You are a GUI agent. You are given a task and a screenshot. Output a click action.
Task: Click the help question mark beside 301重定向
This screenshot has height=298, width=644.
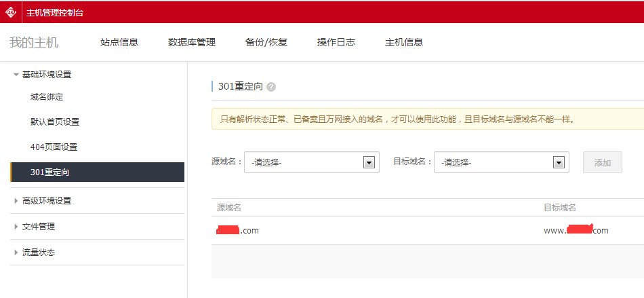pyautogui.click(x=271, y=87)
